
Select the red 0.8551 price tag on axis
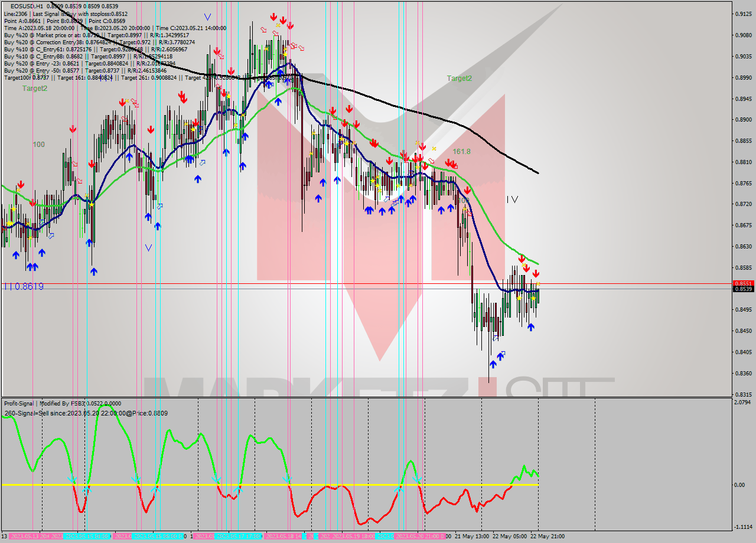[743, 283]
